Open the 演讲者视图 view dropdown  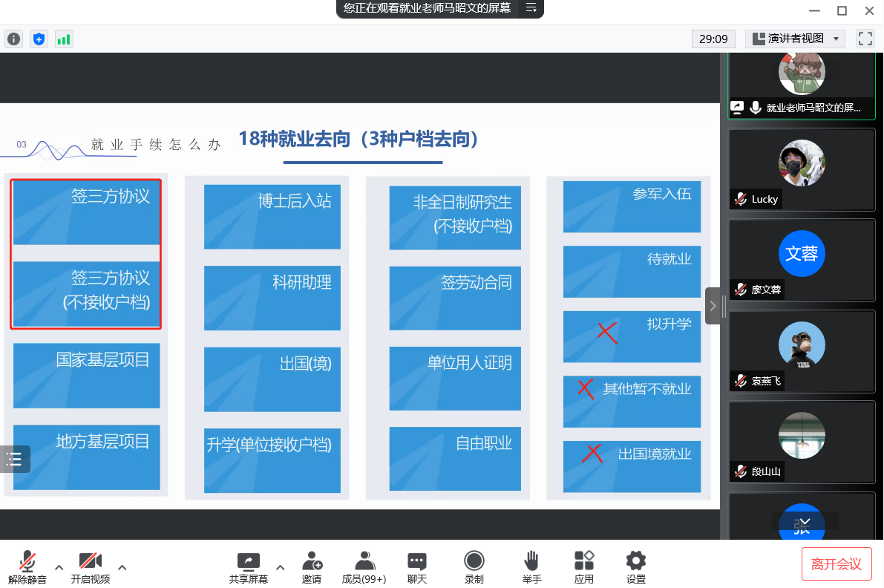coord(795,39)
